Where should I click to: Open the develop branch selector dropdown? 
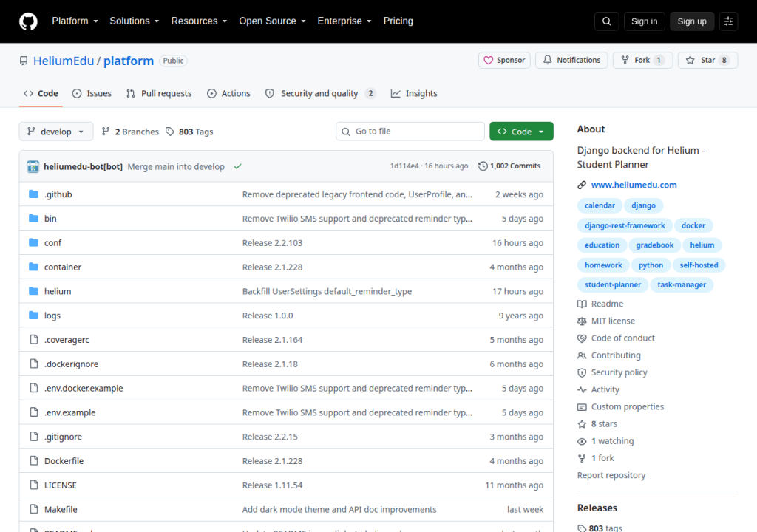(x=56, y=132)
